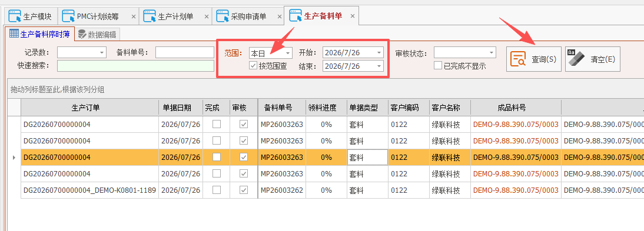
Task: Sort by the 生产订单 column header
Action: point(89,108)
